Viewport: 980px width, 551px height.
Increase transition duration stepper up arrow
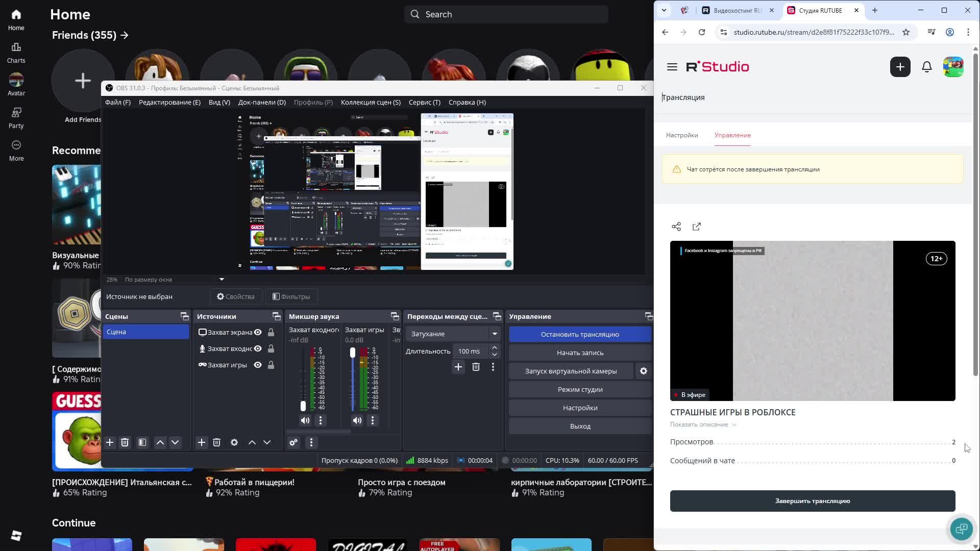[494, 347]
